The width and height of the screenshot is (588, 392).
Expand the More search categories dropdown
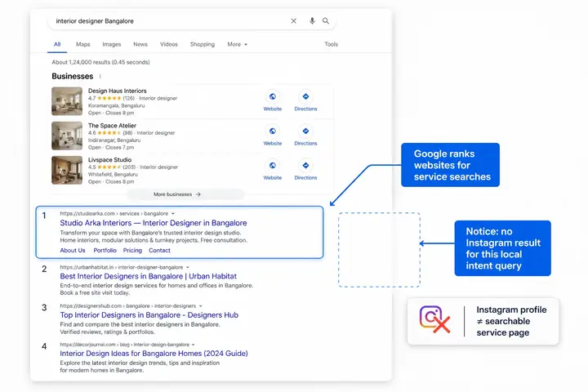pos(238,44)
